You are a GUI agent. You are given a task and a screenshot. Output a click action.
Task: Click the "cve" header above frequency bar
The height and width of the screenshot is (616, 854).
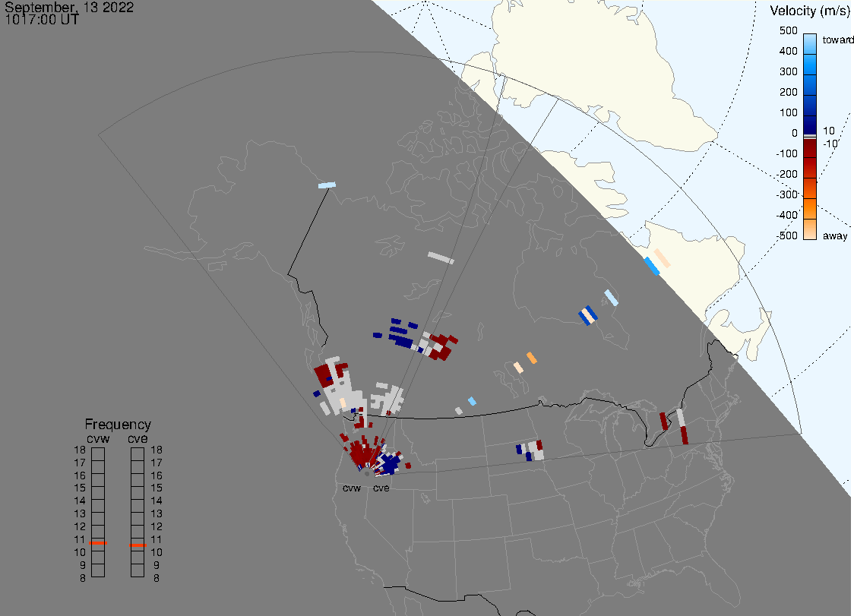tap(138, 439)
